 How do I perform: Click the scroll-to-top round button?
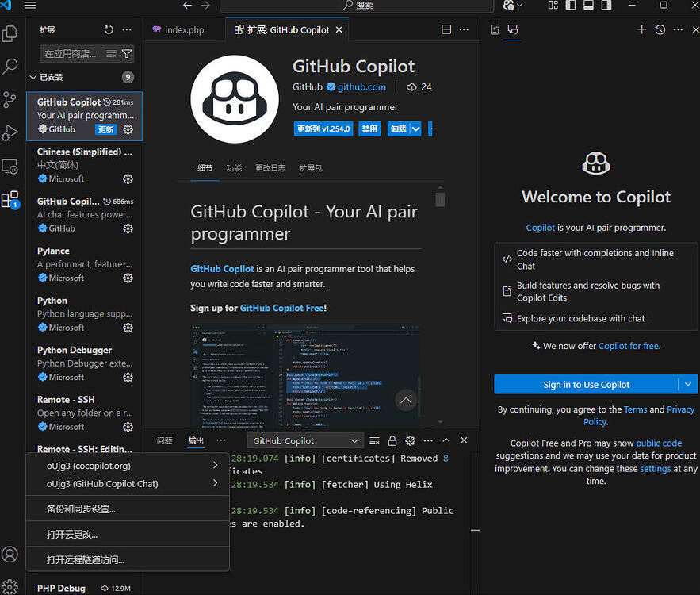click(x=406, y=401)
